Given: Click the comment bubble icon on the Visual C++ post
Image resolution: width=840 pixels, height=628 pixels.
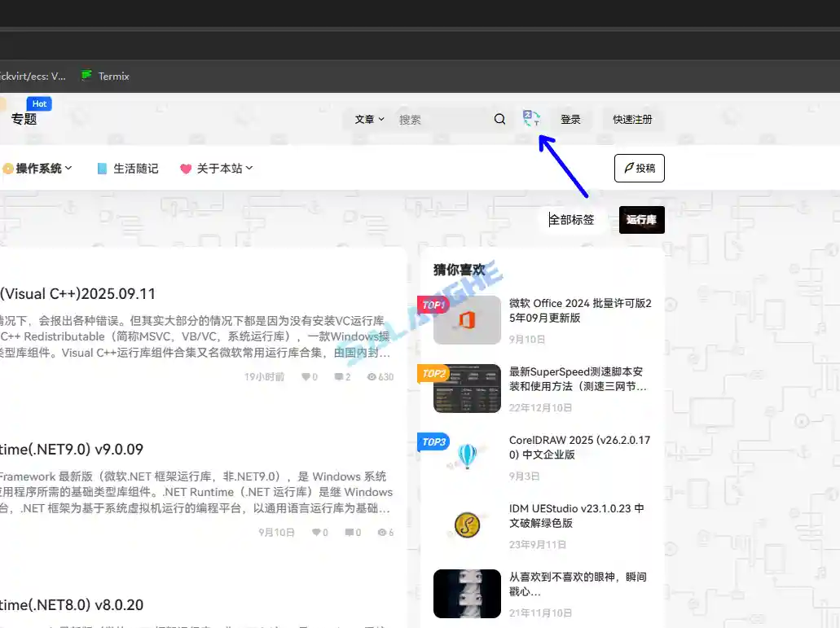Looking at the screenshot, I should click(x=337, y=376).
